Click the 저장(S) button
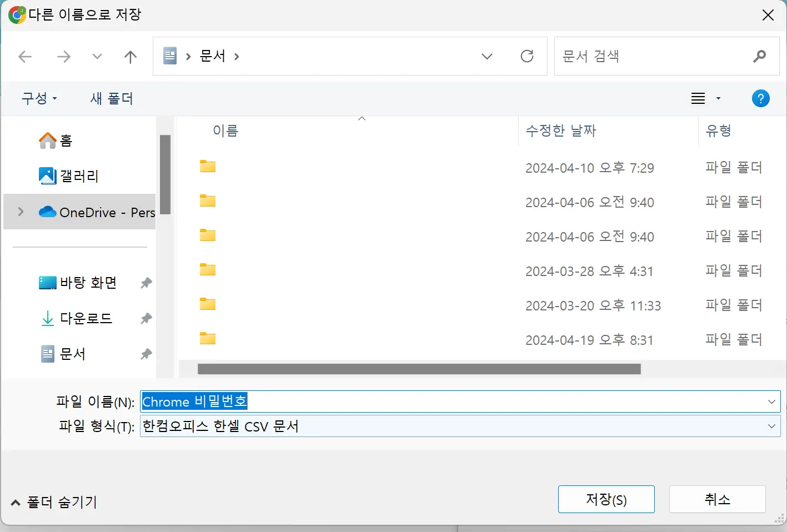 coord(606,499)
